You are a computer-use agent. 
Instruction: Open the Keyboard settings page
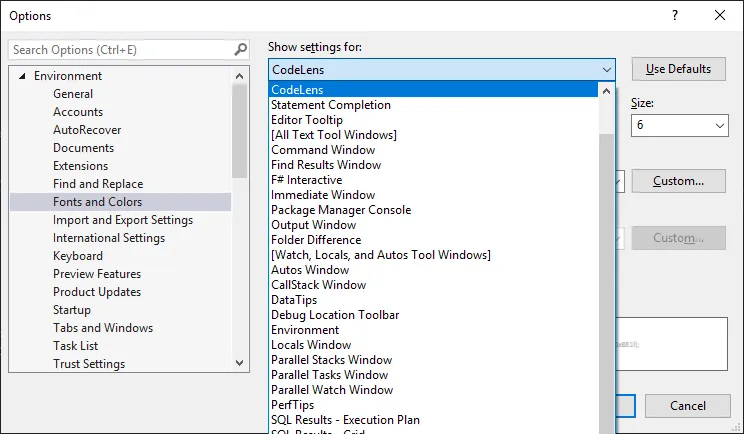[78, 256]
